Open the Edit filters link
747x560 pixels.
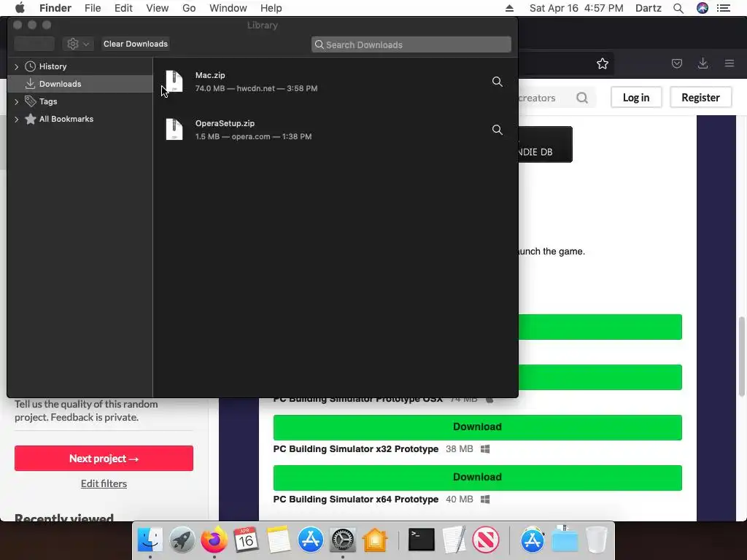tap(104, 484)
